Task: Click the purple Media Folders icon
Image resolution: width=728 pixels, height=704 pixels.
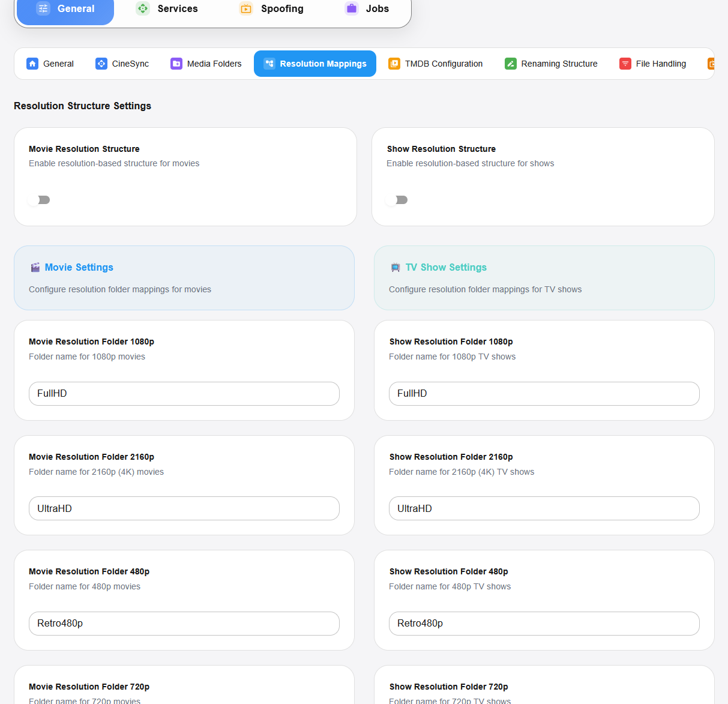Action: 176,64
